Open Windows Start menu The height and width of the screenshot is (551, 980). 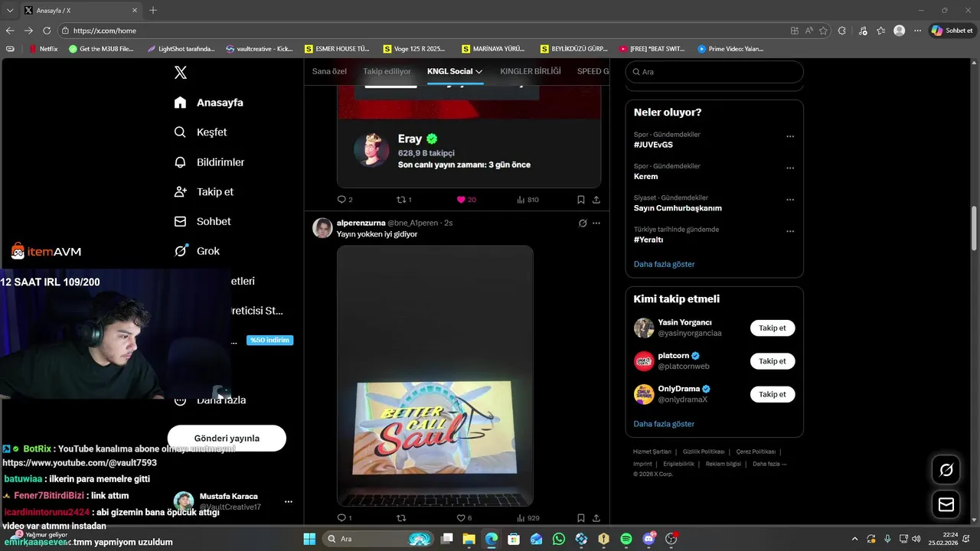[309, 539]
